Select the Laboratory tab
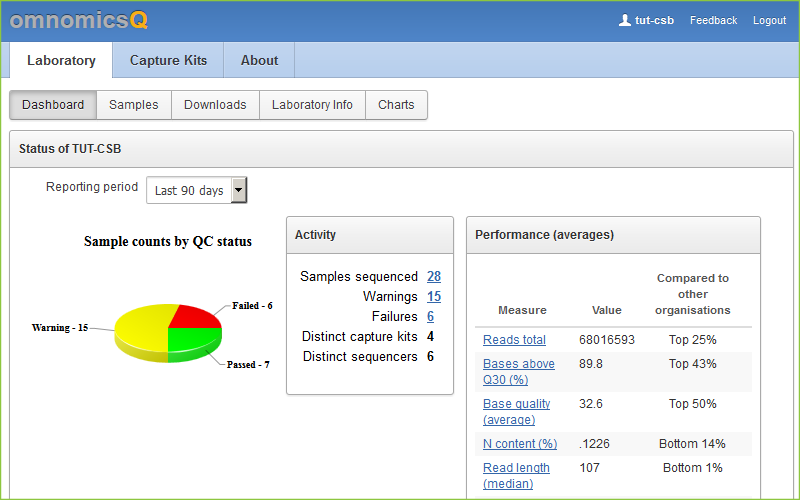Viewport: 800px width, 500px height. [61, 60]
